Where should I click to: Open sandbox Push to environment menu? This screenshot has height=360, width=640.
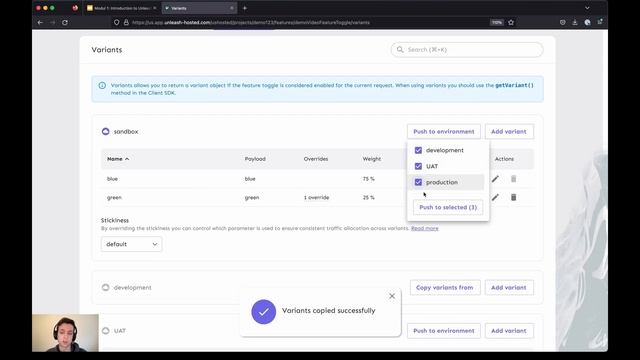(444, 131)
